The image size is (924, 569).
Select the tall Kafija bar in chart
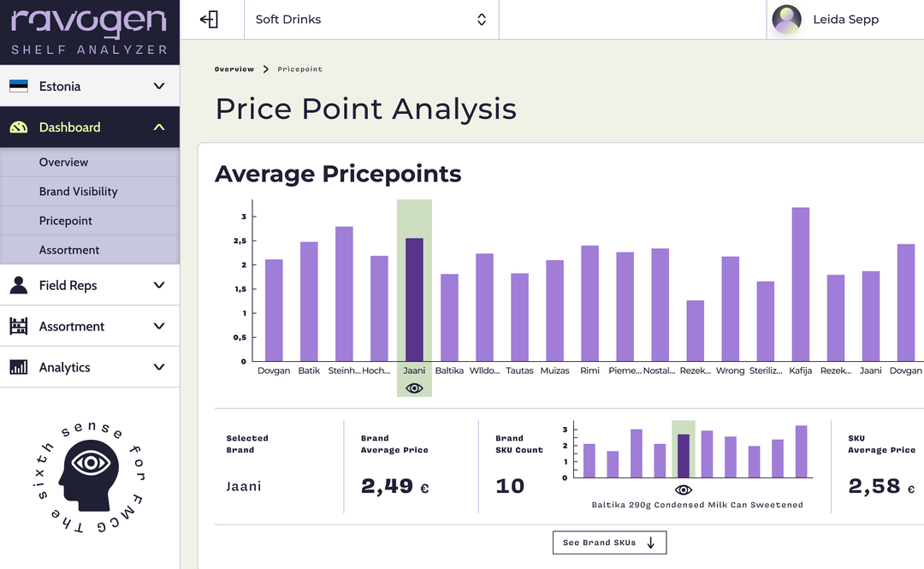tap(800, 284)
